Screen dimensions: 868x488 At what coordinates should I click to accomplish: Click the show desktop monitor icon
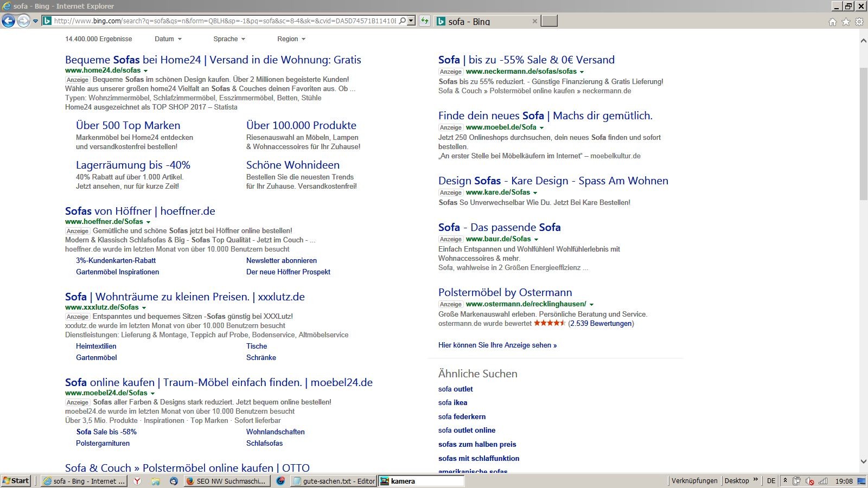pyautogui.click(x=861, y=481)
